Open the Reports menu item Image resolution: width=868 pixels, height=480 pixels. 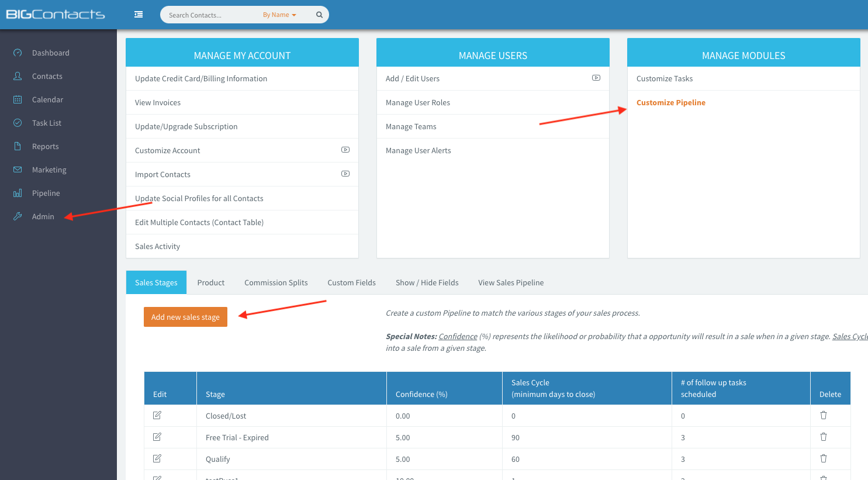click(x=46, y=146)
